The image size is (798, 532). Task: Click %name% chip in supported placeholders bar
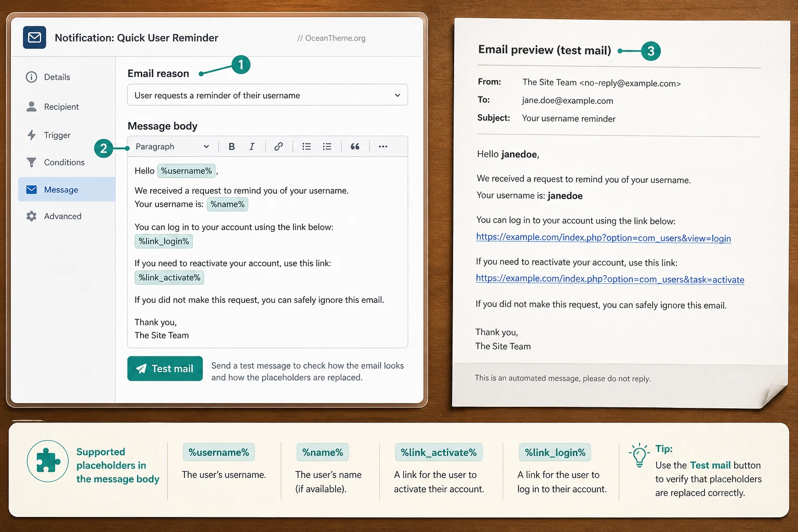323,452
